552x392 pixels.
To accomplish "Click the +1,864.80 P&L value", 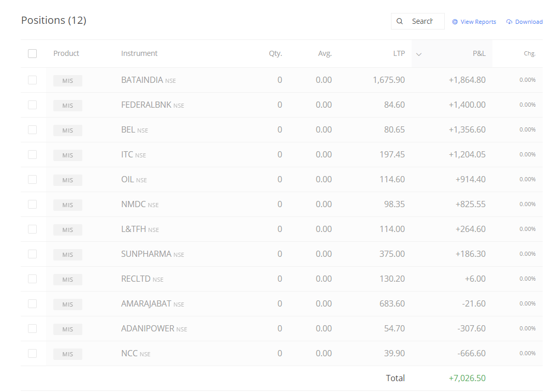I will tap(467, 80).
